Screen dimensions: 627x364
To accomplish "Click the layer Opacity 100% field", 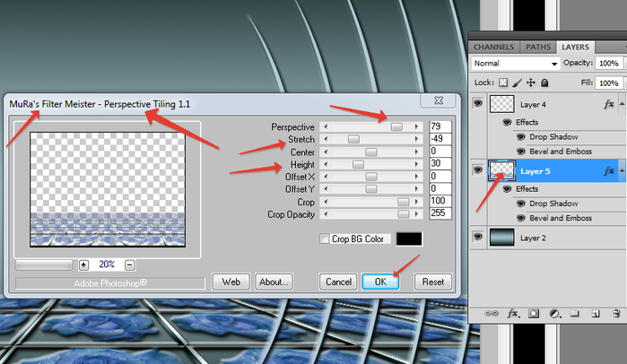I will point(609,63).
